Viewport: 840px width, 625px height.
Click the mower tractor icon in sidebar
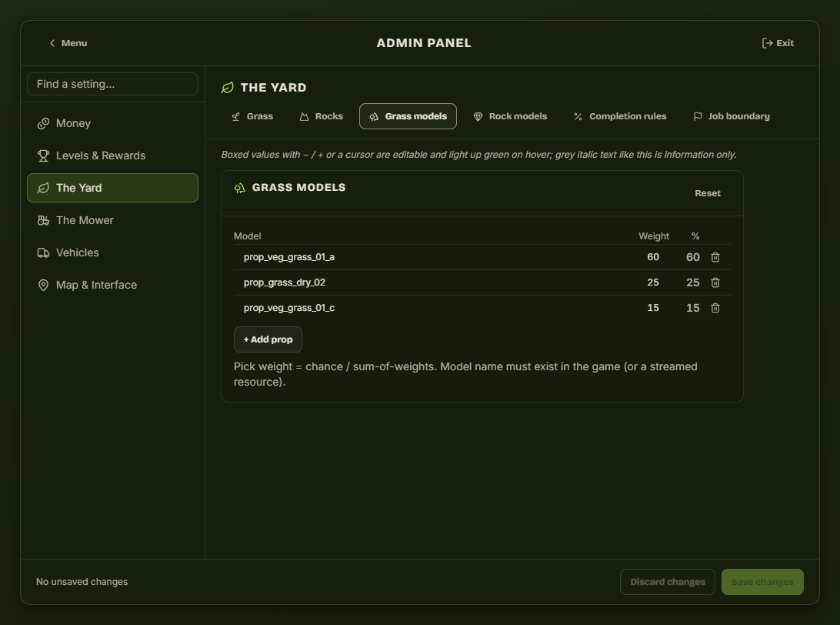tap(43, 220)
